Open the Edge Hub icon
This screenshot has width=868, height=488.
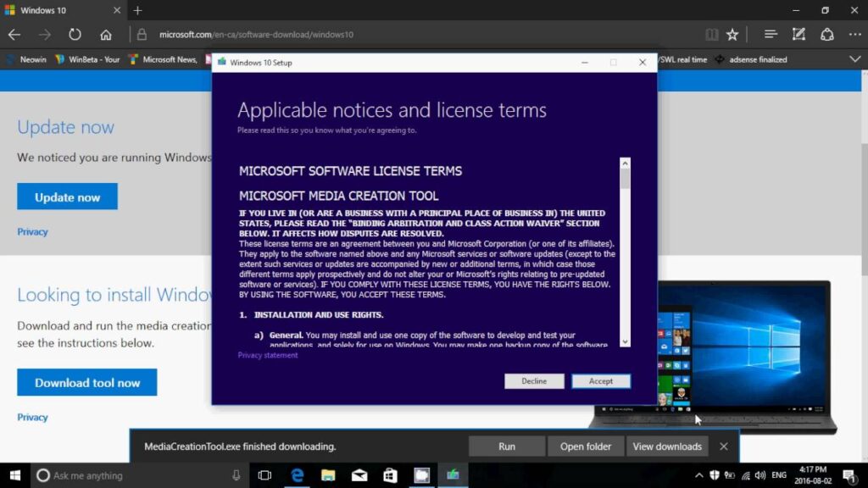pos(770,34)
